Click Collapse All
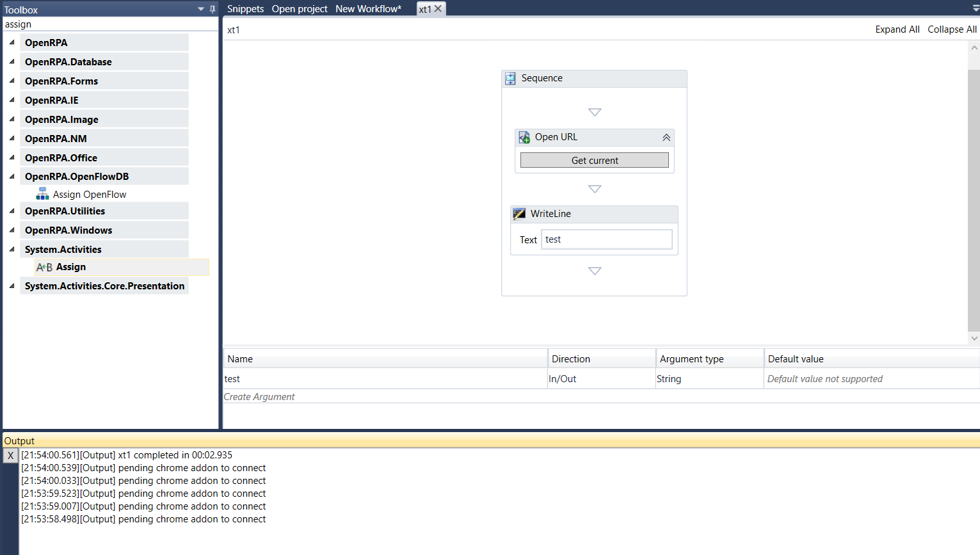 coord(952,29)
